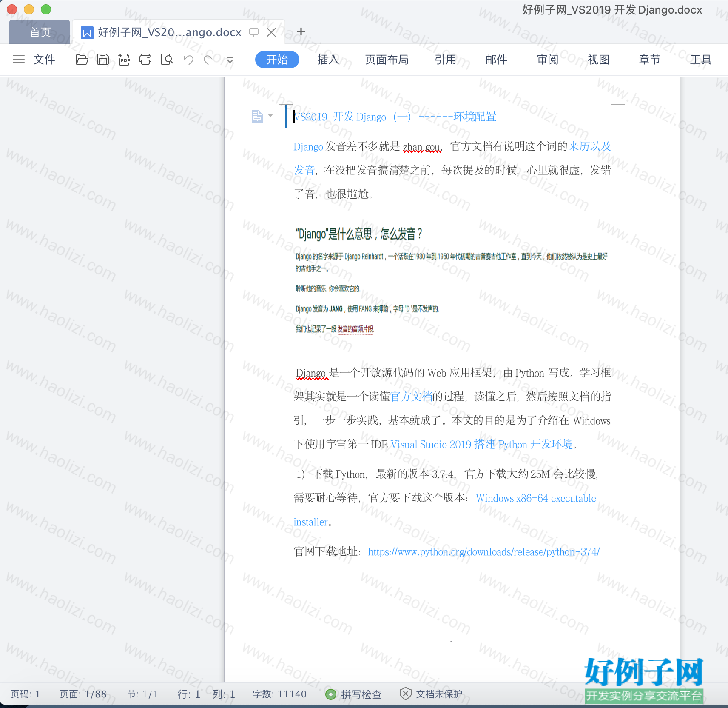
Task: Add a new tab with plus
Action: (x=301, y=31)
